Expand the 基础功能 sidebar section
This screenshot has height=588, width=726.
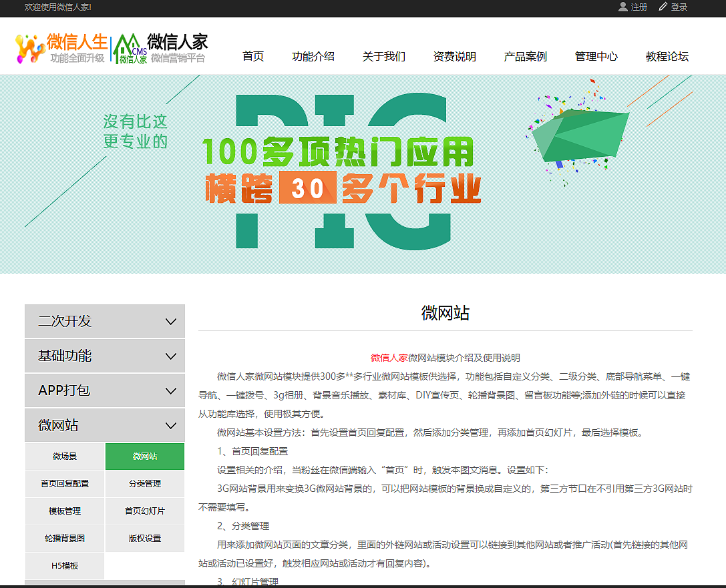click(x=104, y=356)
